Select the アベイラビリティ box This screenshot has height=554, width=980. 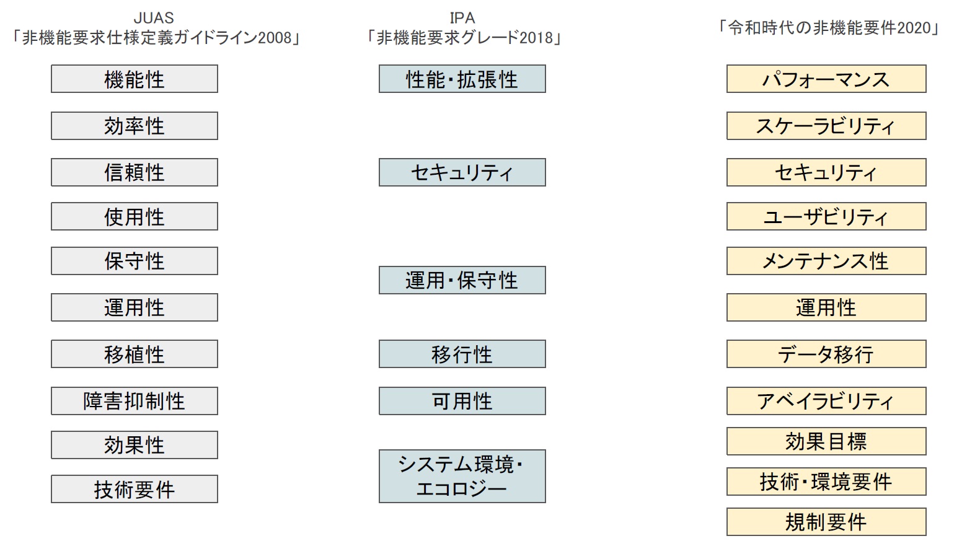(x=826, y=401)
